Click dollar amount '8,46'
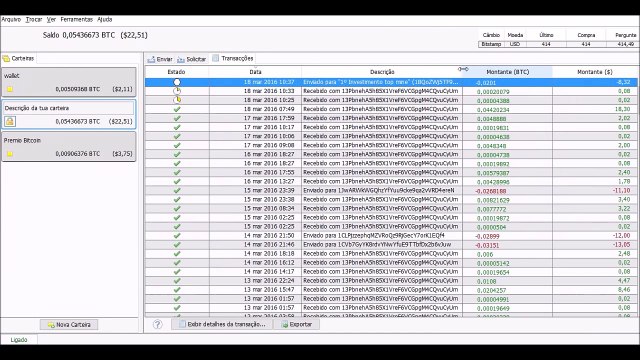The height and width of the screenshot is (360, 640). tap(624, 289)
